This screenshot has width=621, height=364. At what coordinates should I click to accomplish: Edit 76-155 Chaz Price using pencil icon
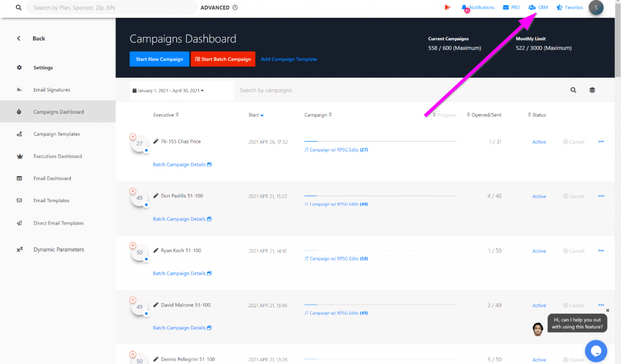[x=156, y=142]
